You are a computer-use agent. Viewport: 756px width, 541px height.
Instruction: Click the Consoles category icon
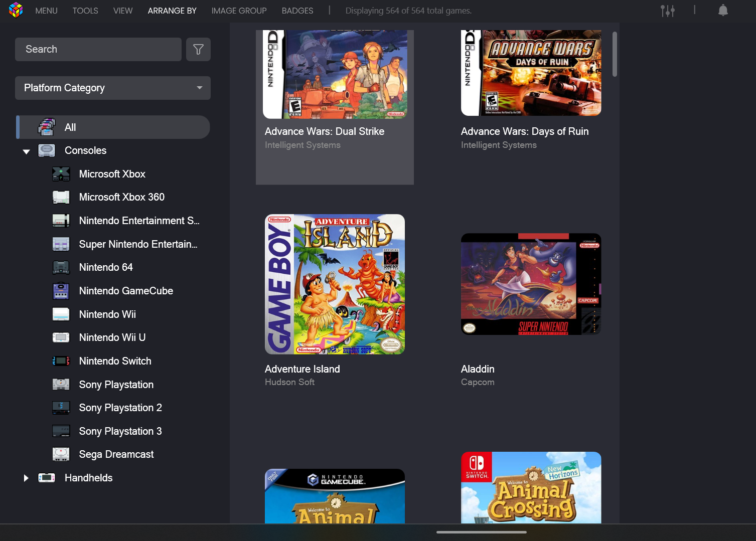(x=47, y=150)
